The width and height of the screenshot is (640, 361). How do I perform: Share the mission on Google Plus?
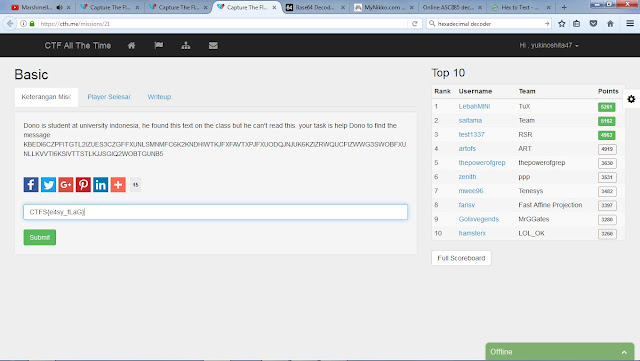tap(66, 185)
